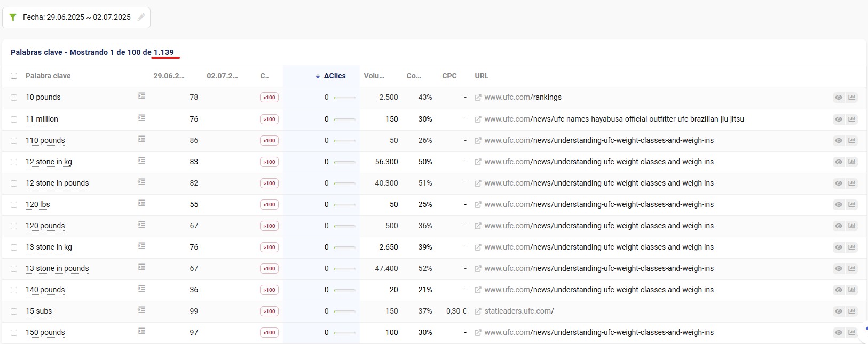Select the checkbox for '120 lbs' row
This screenshot has width=868, height=344.
point(14,204)
